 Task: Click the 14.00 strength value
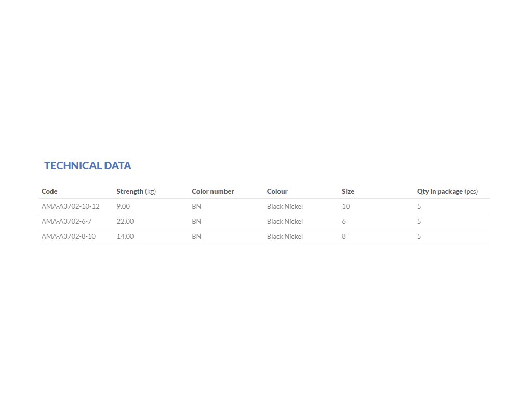tap(125, 236)
